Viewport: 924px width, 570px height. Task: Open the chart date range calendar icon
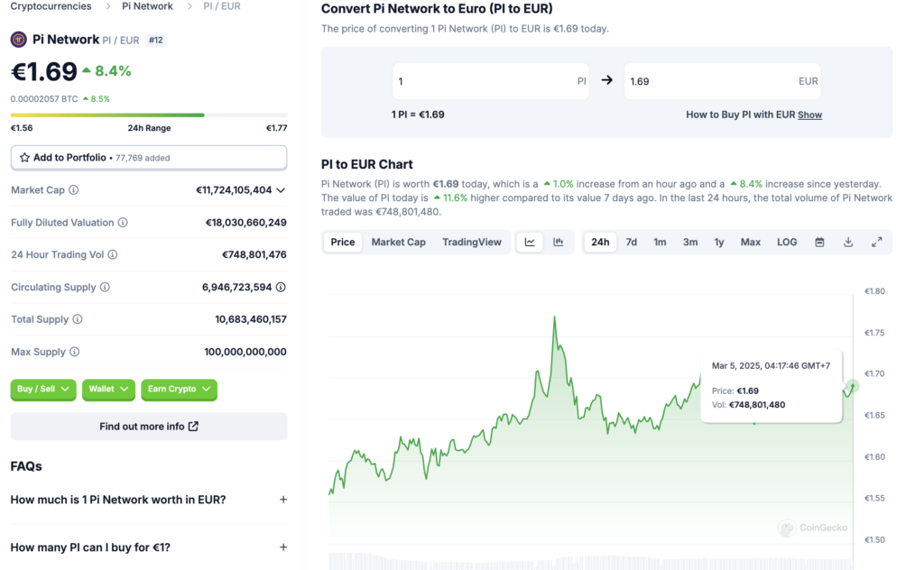[819, 242]
